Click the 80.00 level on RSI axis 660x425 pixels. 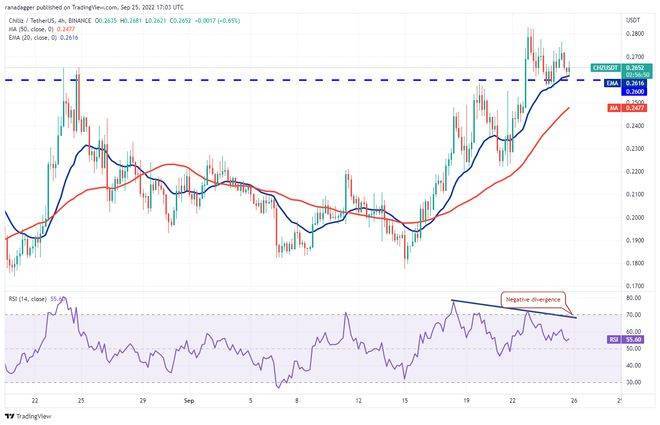click(632, 298)
